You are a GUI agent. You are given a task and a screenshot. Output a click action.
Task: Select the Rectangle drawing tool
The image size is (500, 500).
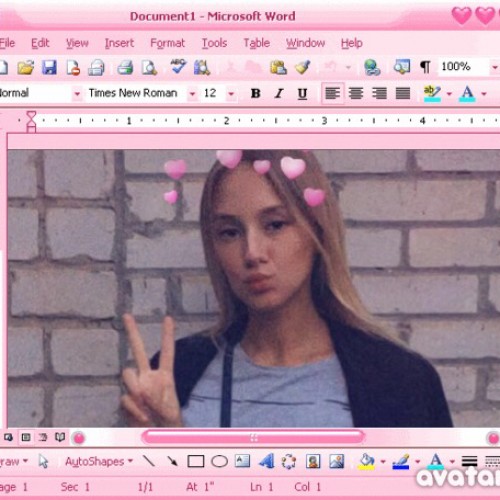tap(196, 462)
